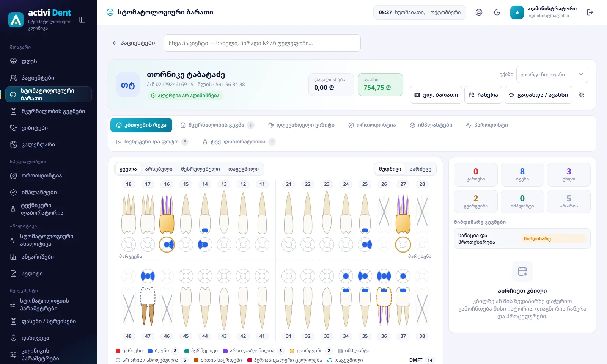The image size is (607, 364).
Task: Click the ელ. ბარათი button
Action: click(x=436, y=95)
